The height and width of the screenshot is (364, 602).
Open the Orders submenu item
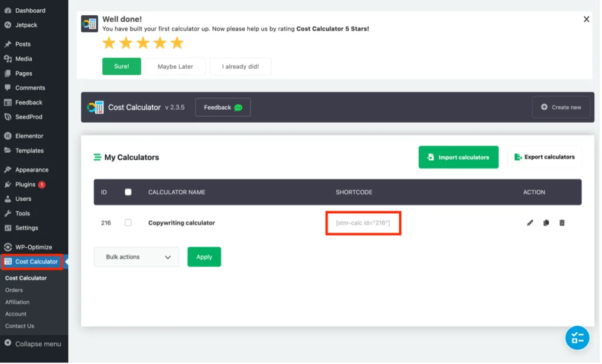coord(14,291)
